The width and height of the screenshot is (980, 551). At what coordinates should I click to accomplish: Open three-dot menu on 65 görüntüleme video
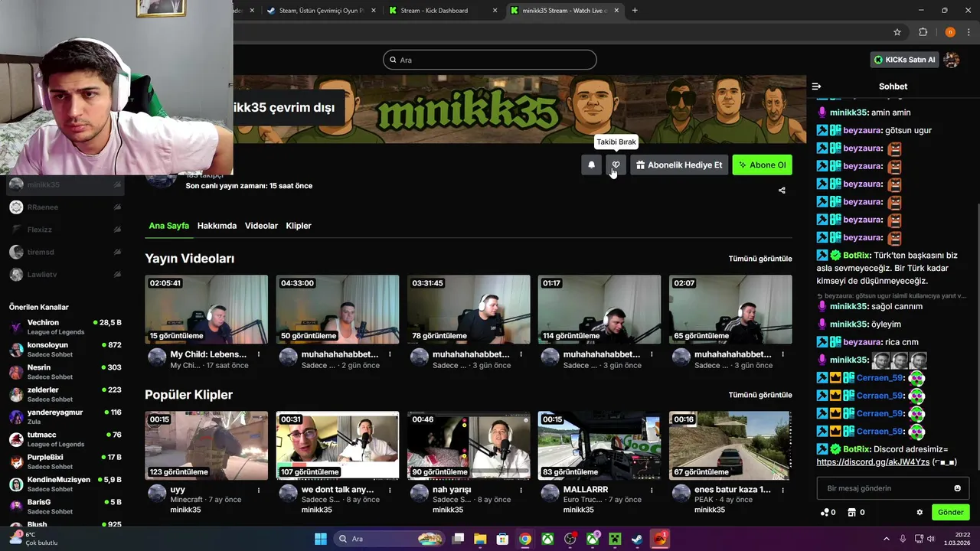pos(782,354)
